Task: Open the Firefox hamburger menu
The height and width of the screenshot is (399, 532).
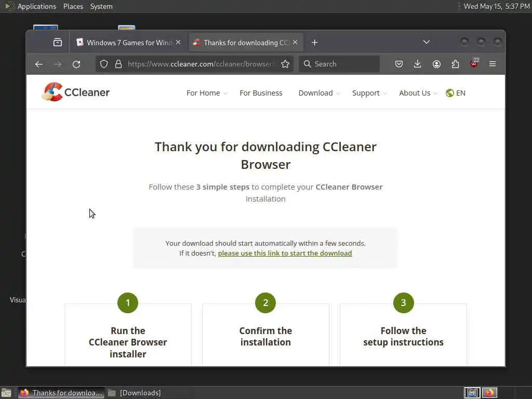Action: 493,64
